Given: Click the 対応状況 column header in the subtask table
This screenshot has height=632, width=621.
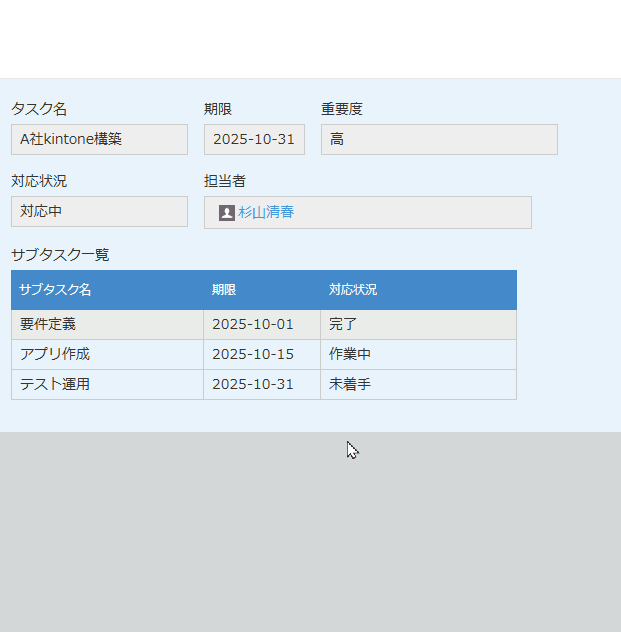Looking at the screenshot, I should (418, 290).
